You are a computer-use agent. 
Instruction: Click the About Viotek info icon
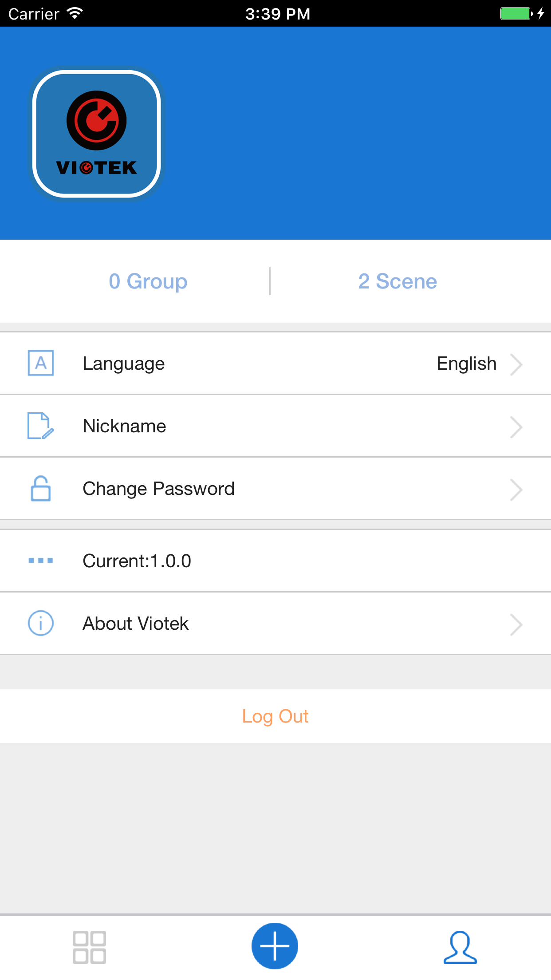(x=41, y=623)
